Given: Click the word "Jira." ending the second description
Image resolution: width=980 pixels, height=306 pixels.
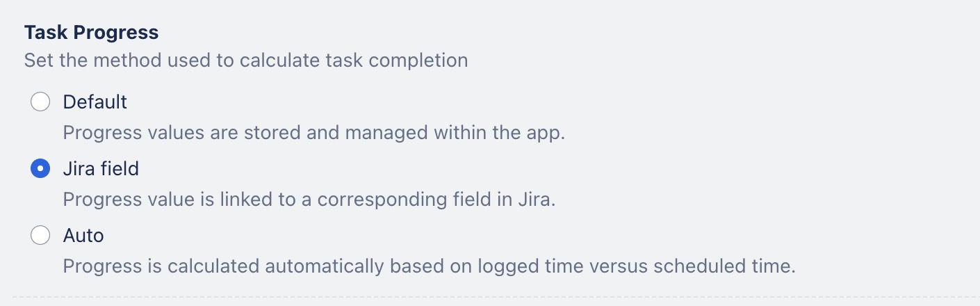Looking at the screenshot, I should pyautogui.click(x=537, y=200).
